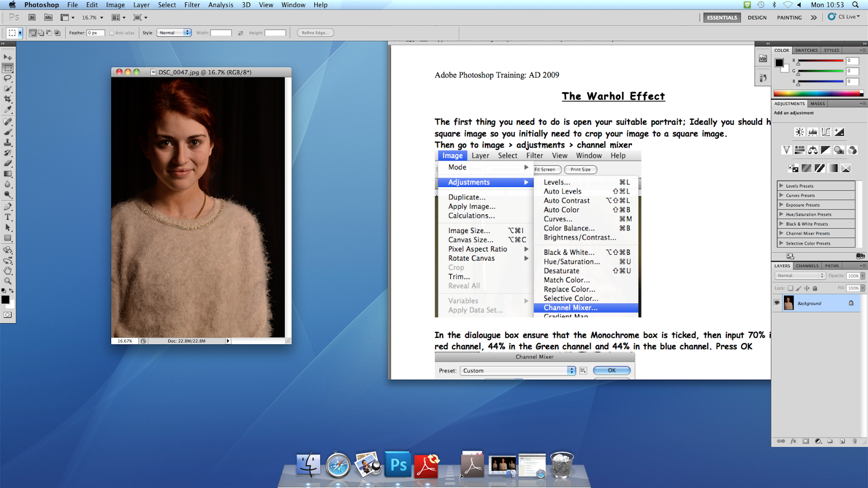Add a Channel Mixer adjustment

852,150
